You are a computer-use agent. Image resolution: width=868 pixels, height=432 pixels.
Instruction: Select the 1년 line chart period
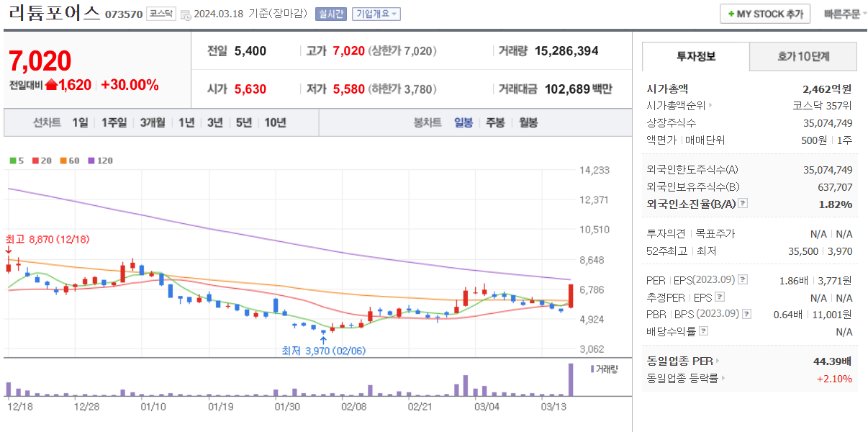(186, 122)
